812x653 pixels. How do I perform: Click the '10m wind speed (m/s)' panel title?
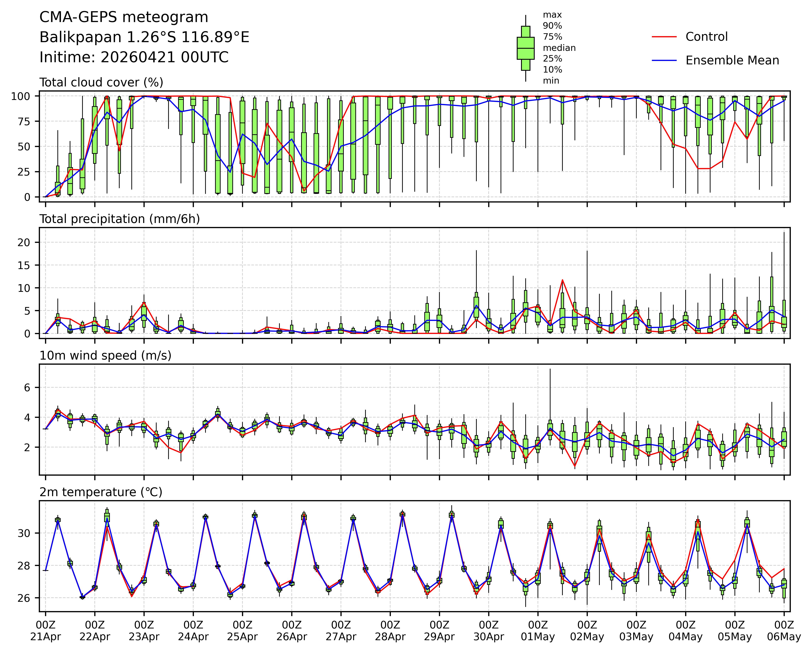point(105,355)
